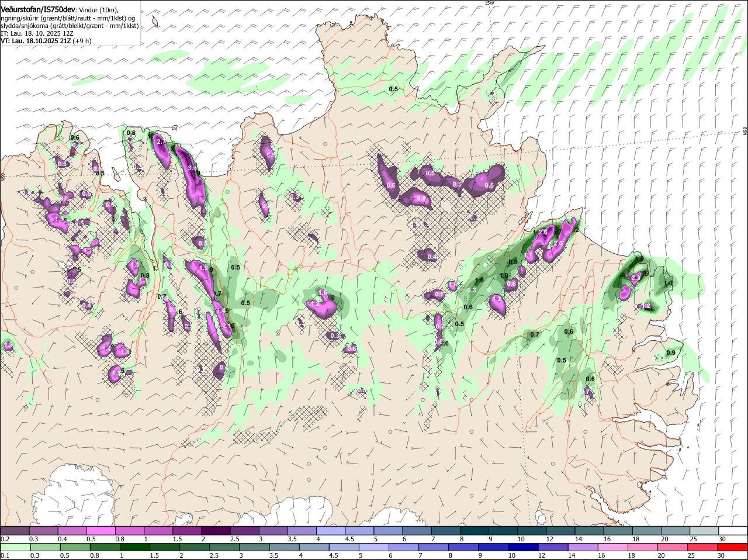Image resolution: width=748 pixels, height=560 pixels.
Task: Click the white swatch after 30 in snow legend
Action: point(733,530)
